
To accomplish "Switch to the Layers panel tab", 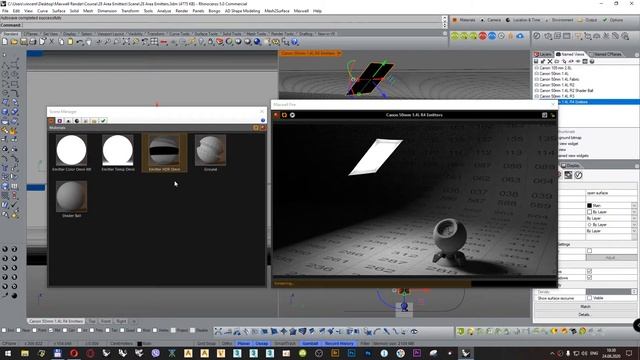I will [x=543, y=54].
